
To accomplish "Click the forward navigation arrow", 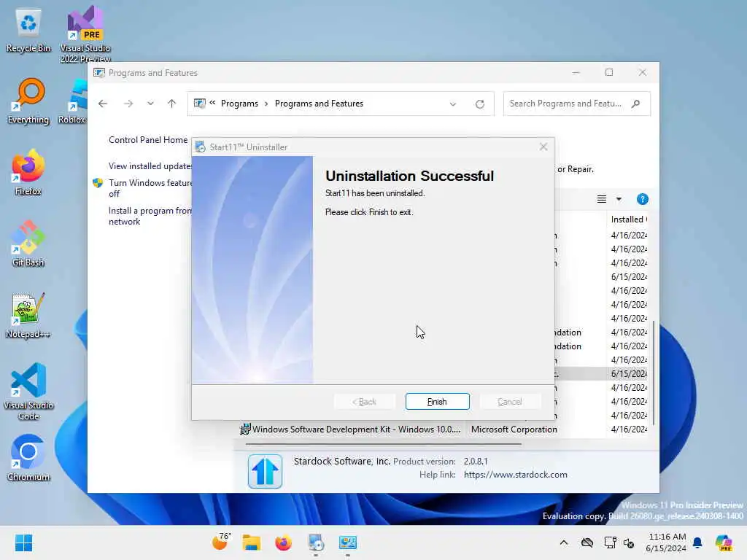I will 128,104.
